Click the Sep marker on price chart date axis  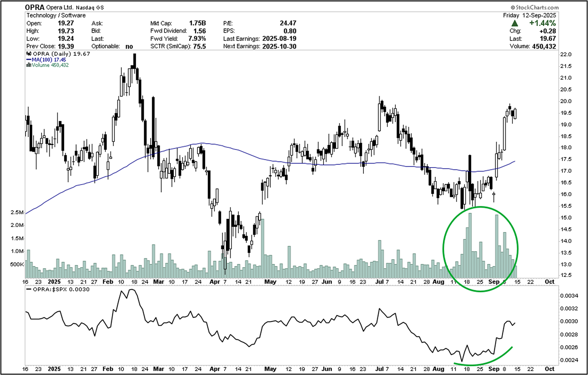(x=493, y=282)
